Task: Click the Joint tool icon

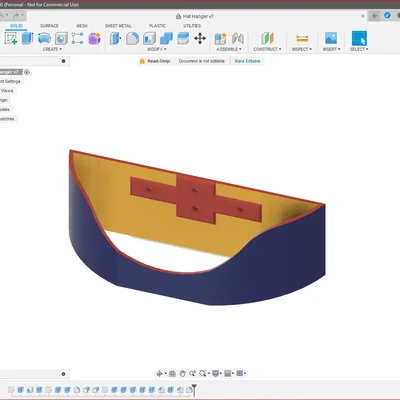Action: (238, 38)
